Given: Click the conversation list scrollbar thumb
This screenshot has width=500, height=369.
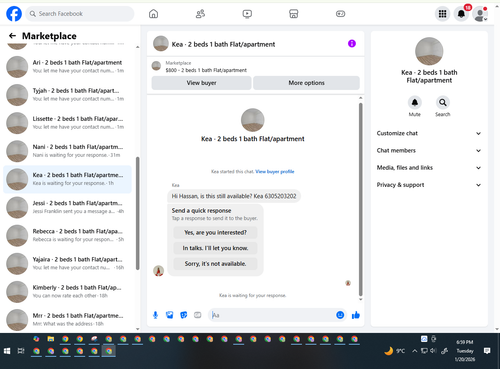Looking at the screenshot, I should (137, 213).
